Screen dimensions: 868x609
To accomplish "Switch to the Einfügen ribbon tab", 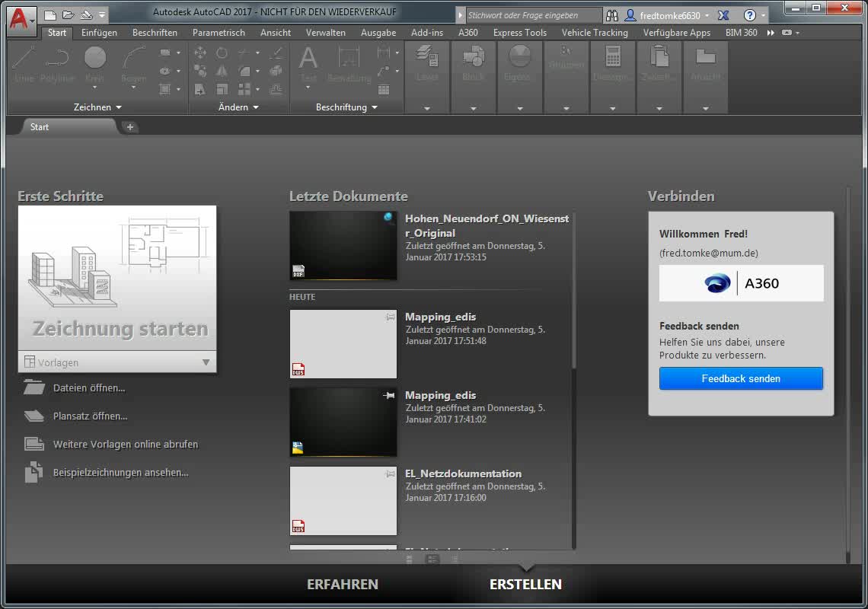I will 99,33.
